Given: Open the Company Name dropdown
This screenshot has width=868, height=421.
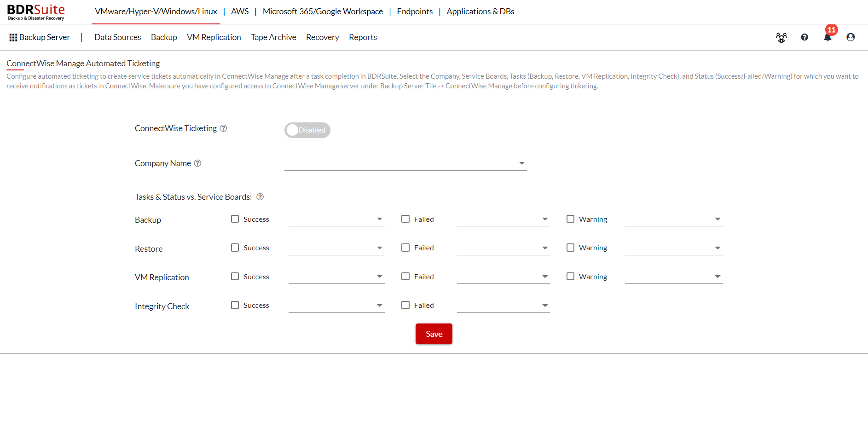Looking at the screenshot, I should 405,163.
